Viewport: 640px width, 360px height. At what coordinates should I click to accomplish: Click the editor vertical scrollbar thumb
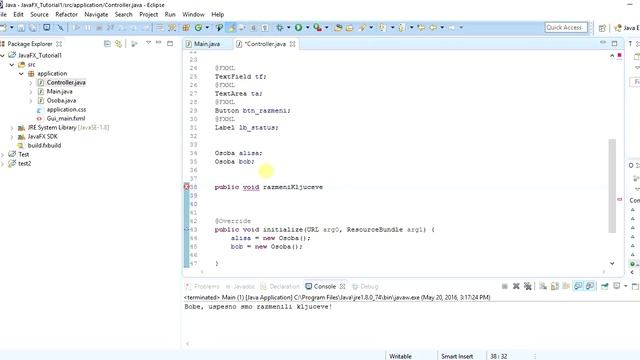tap(612, 186)
